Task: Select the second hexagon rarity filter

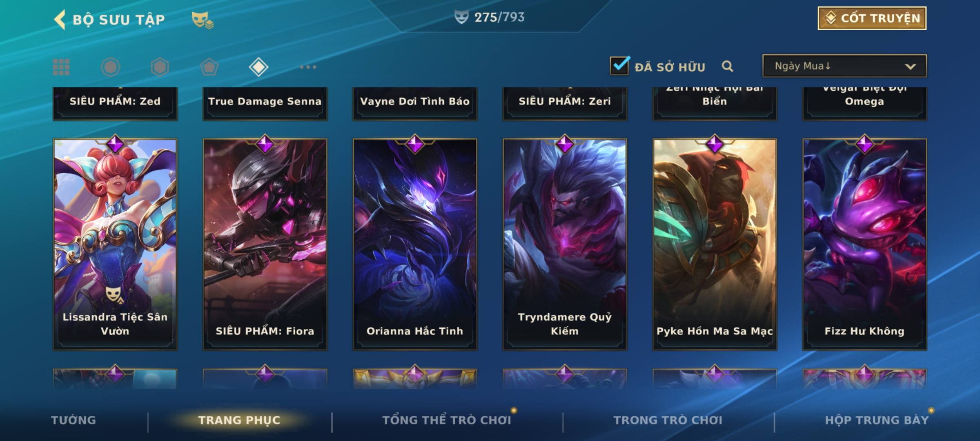Action: (x=160, y=67)
